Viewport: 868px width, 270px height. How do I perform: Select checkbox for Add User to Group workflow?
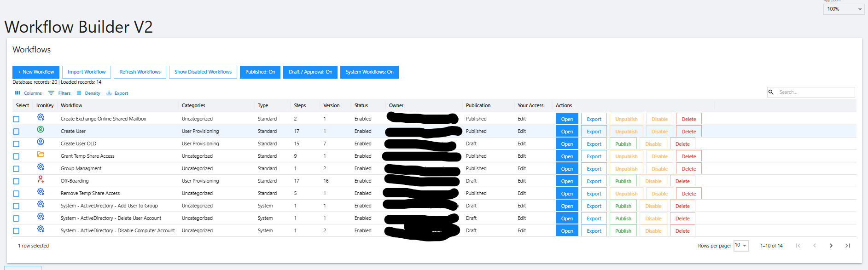(x=16, y=206)
